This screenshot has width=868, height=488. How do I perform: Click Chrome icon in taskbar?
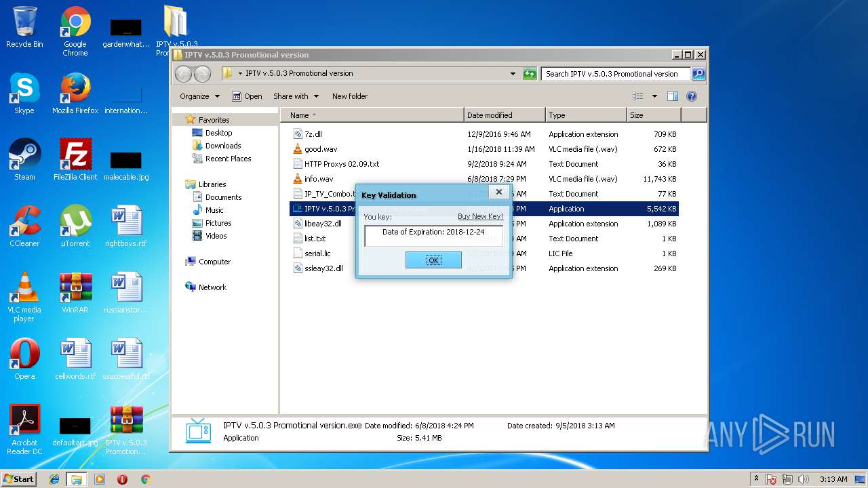tap(145, 479)
